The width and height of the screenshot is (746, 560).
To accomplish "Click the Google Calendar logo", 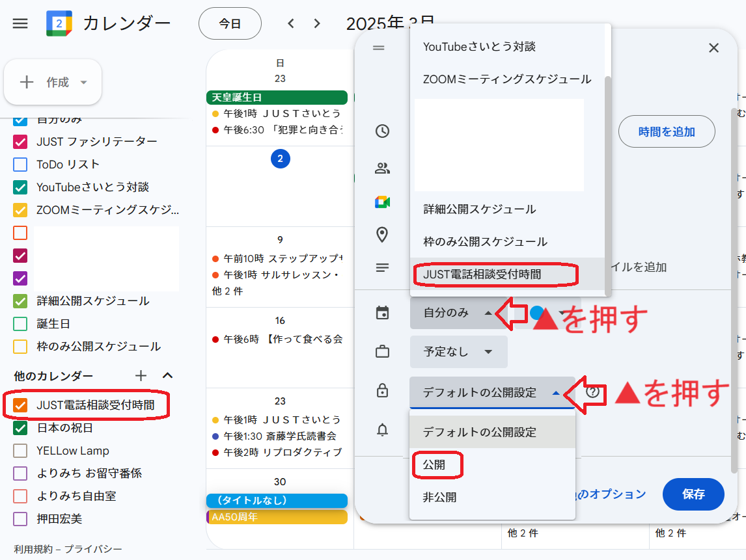I will tap(59, 24).
